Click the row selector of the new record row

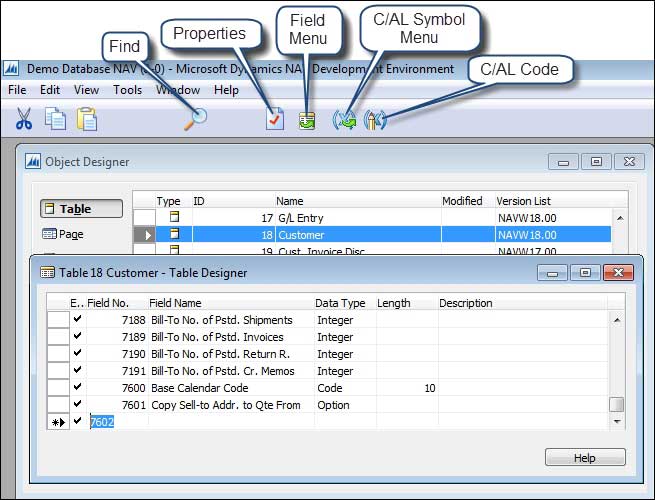point(58,422)
